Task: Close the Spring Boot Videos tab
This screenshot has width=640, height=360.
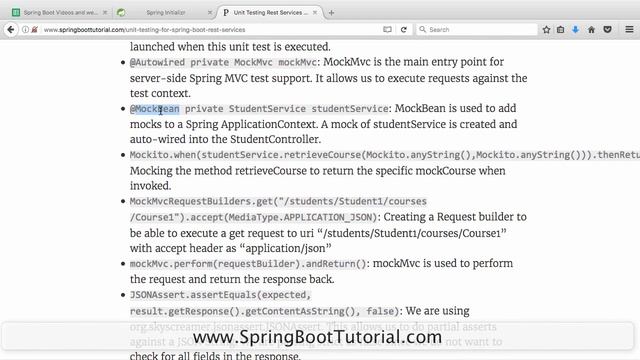Action: coord(105,13)
